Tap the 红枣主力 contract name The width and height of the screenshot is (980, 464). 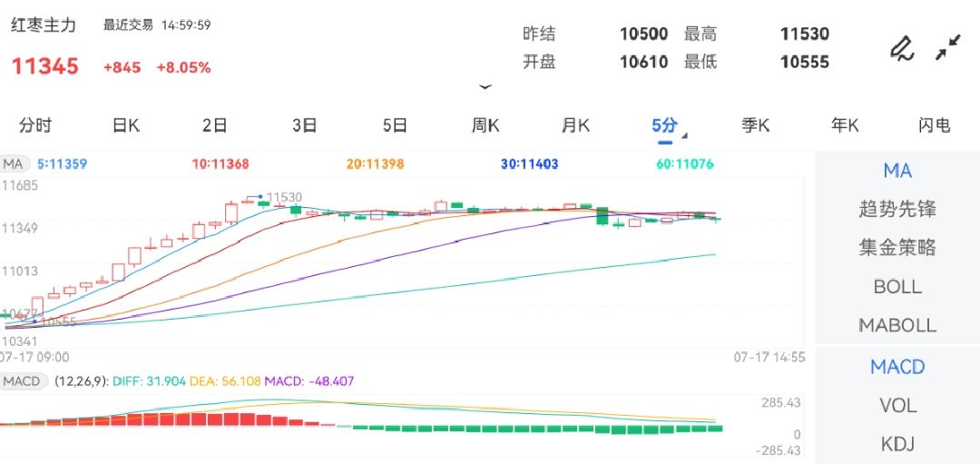[x=44, y=25]
